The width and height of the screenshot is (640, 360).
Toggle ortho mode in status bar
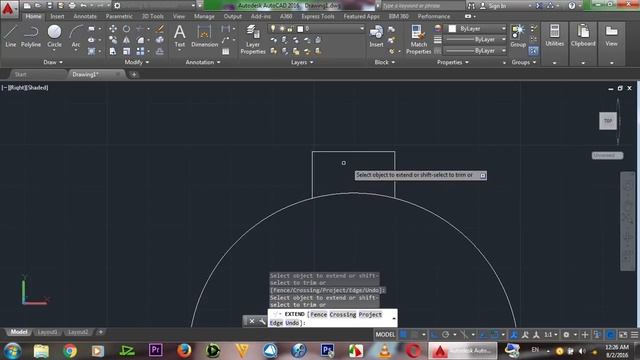pos(434,335)
